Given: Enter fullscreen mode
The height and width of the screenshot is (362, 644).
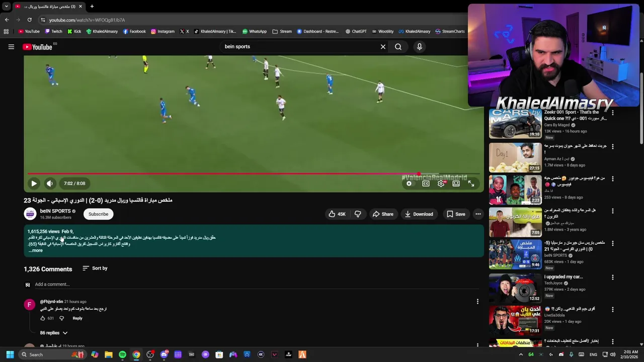Looking at the screenshot, I should point(471,184).
